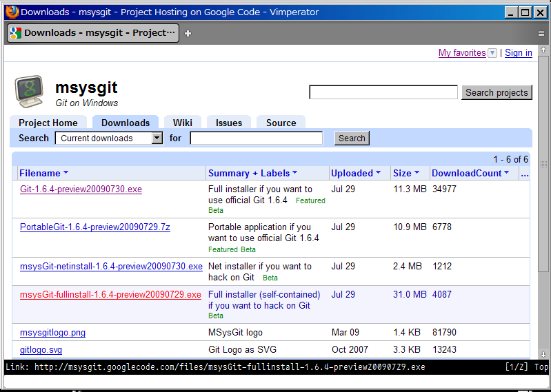Screen dimensions: 551x392
Task: Open the column options ellipsis
Action: click(525, 174)
